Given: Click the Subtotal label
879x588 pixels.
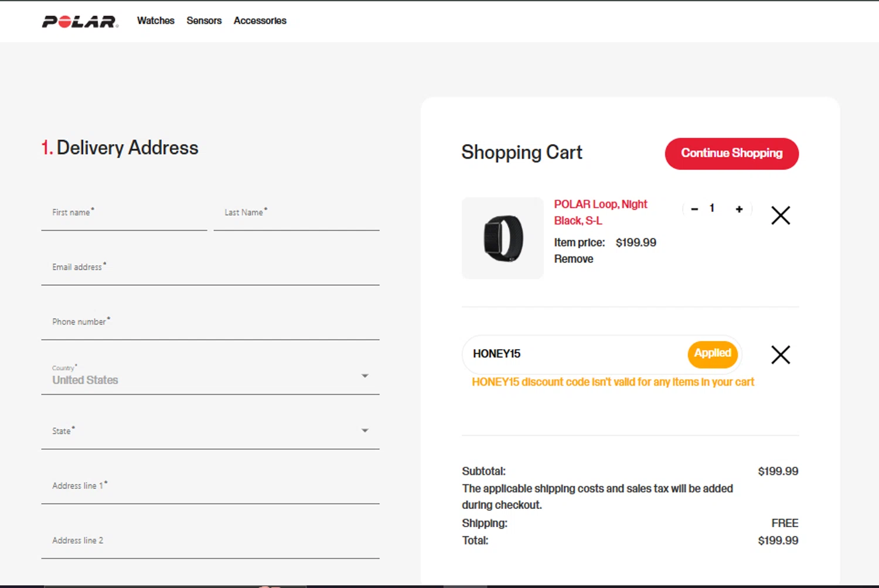Looking at the screenshot, I should coord(483,471).
